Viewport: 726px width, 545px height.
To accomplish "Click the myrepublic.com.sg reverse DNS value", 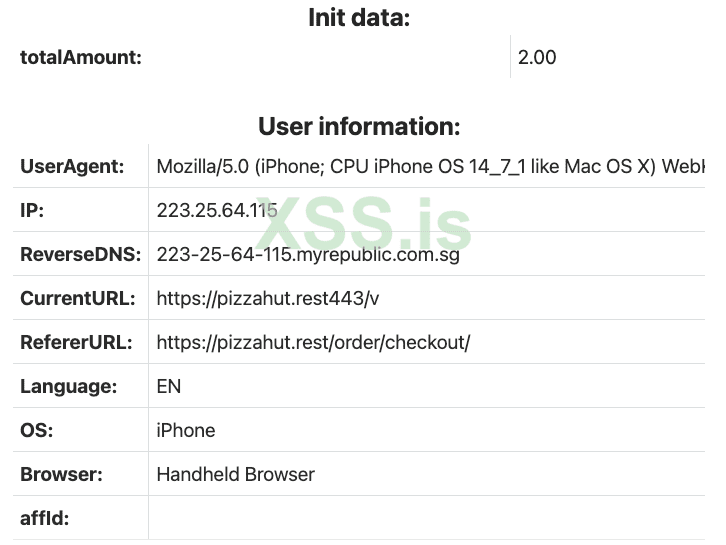I will coord(308,254).
